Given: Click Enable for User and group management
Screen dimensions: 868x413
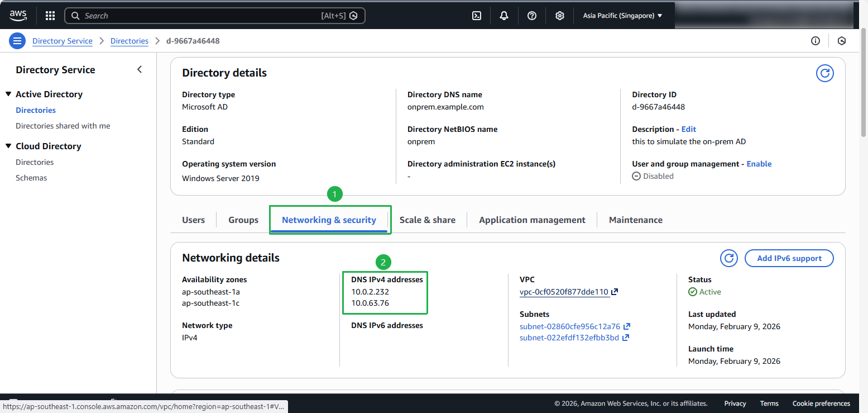Looking at the screenshot, I should [x=759, y=164].
